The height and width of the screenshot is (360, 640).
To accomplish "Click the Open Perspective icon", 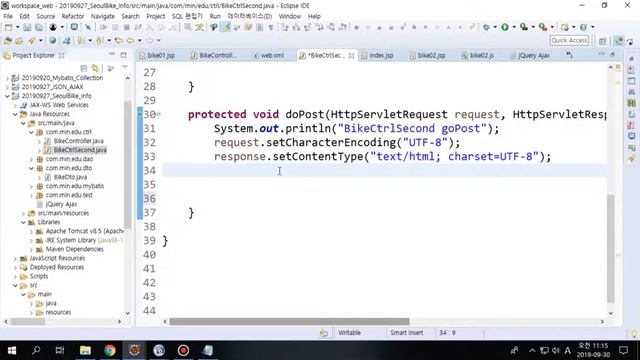I will pyautogui.click(x=603, y=41).
